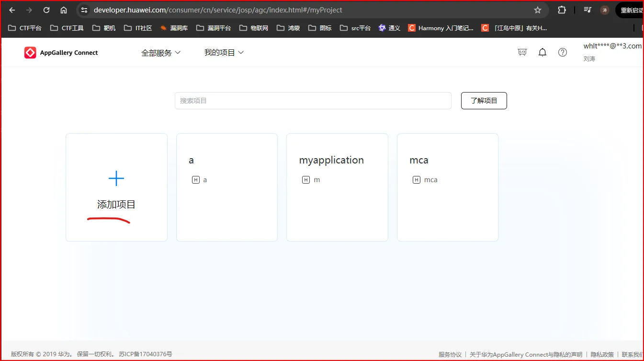Open the notifications bell icon
The image size is (644, 361).
542,52
